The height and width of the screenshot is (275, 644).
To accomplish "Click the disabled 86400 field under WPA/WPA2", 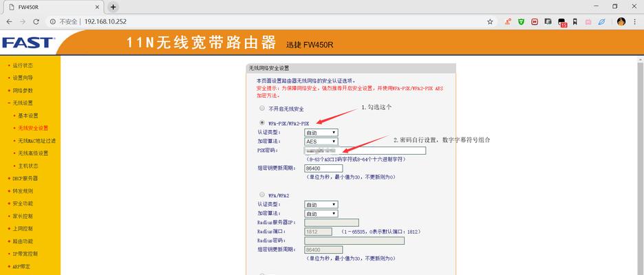I will point(323,250).
